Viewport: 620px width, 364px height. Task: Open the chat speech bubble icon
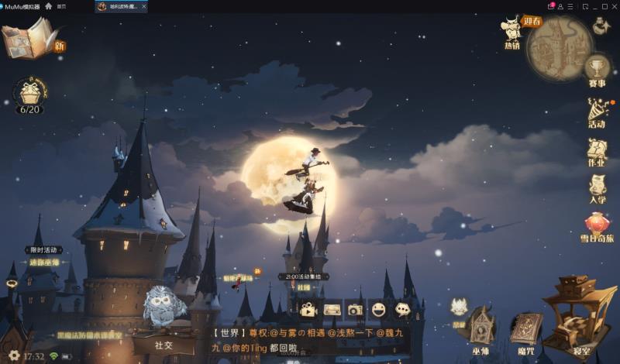point(402,310)
